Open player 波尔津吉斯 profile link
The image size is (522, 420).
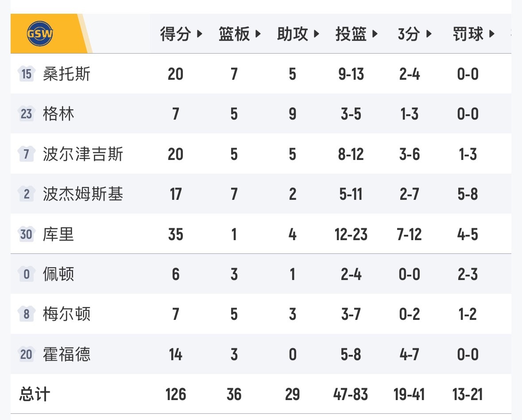[83, 154]
